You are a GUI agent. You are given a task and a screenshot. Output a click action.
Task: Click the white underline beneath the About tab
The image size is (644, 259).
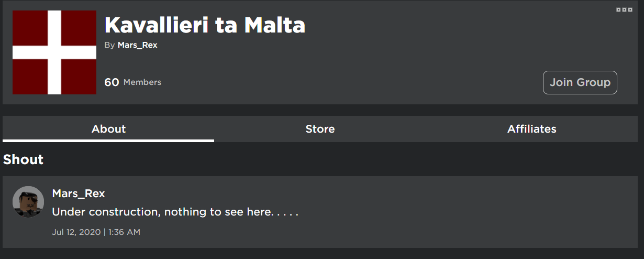coord(108,141)
